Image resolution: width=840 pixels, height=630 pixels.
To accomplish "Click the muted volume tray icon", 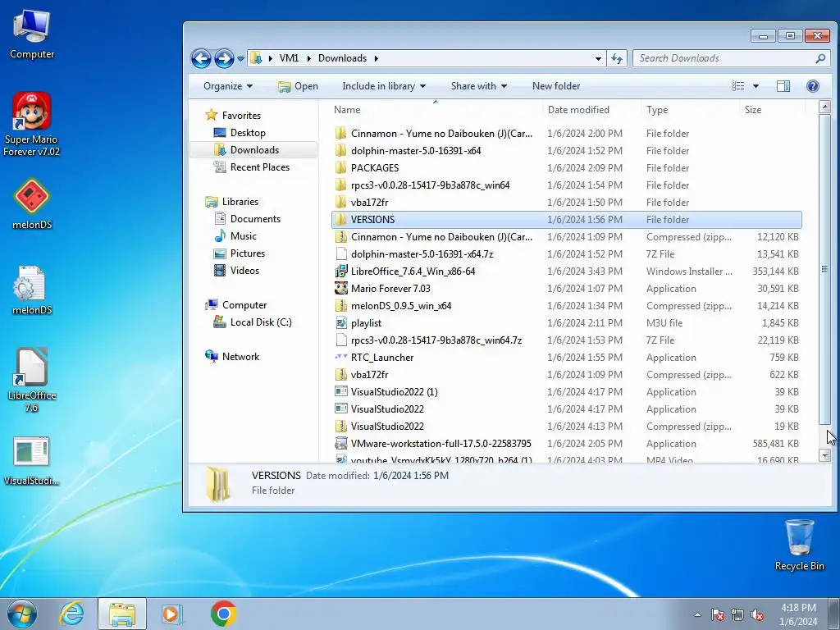I will (x=757, y=615).
